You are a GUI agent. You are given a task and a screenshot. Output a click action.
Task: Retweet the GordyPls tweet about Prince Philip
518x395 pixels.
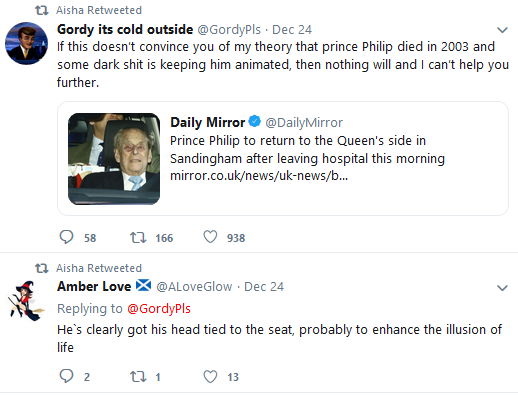[138, 238]
